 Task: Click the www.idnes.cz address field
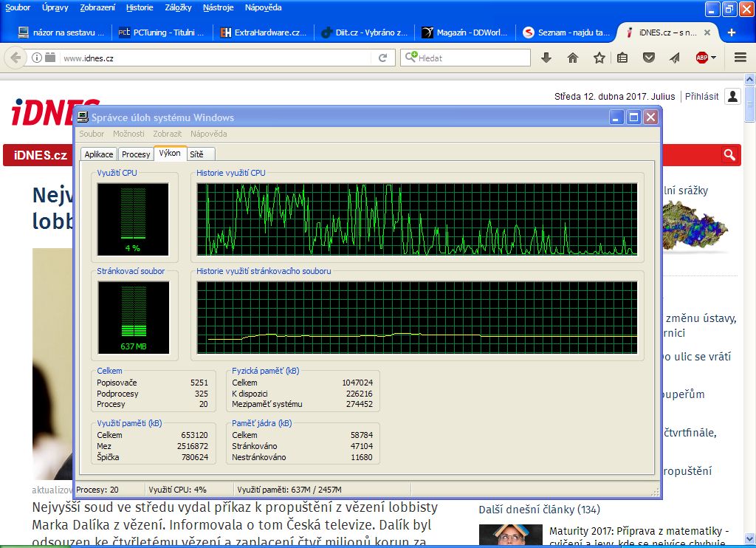[214, 58]
